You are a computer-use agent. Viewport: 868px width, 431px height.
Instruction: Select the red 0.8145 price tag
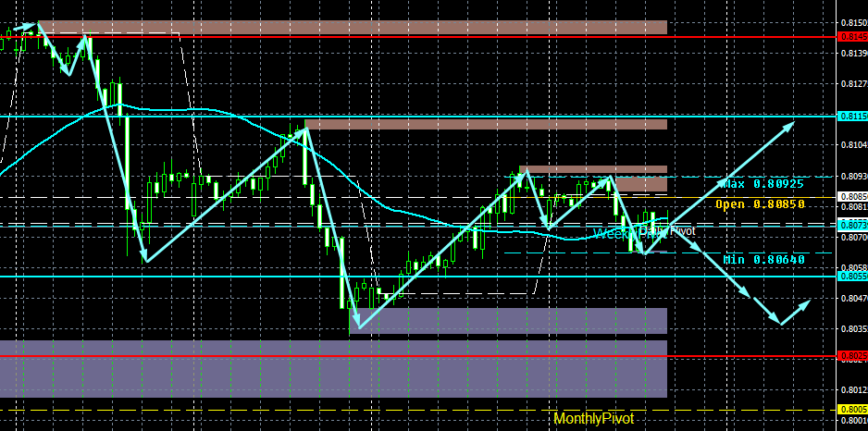[853, 36]
